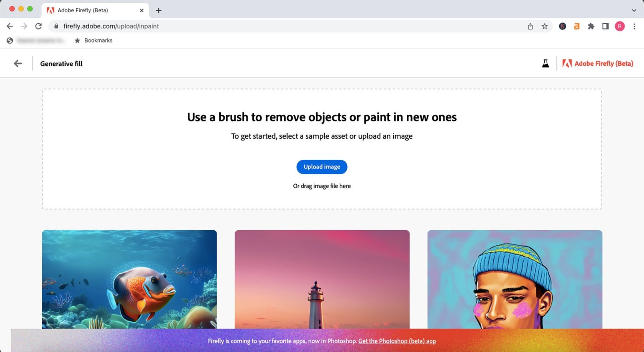Click the 'To get started, select a sample' text
Image resolution: width=644 pixels, height=352 pixels.
322,136
